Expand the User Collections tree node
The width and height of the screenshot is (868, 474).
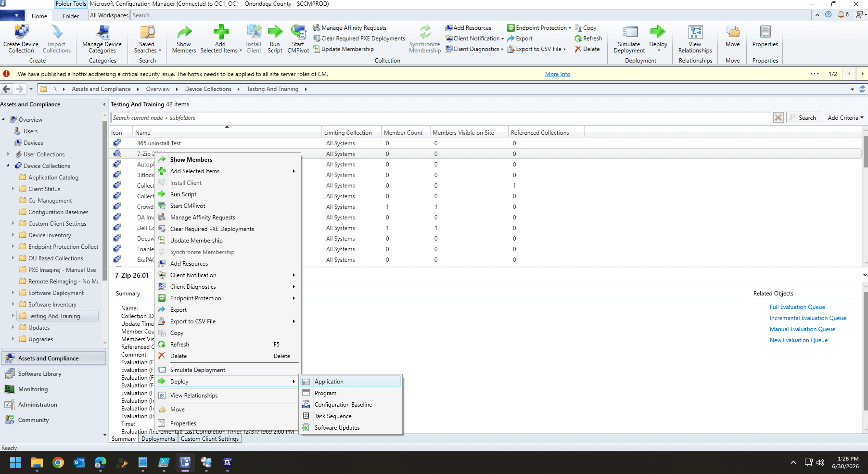coord(8,154)
